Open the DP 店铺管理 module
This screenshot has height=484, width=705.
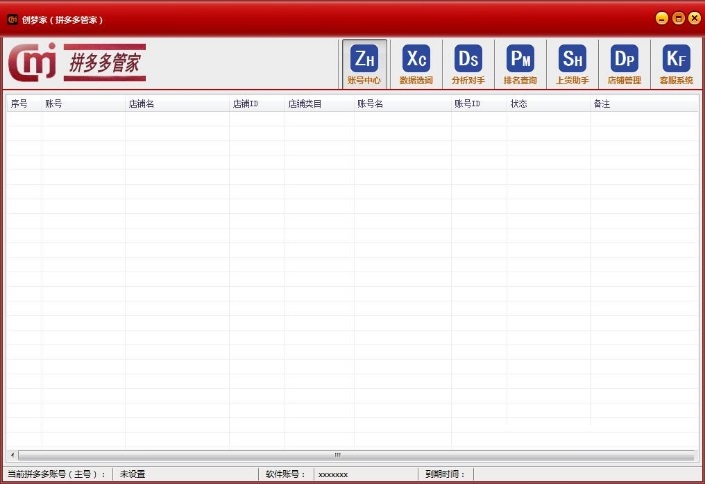coord(624,64)
